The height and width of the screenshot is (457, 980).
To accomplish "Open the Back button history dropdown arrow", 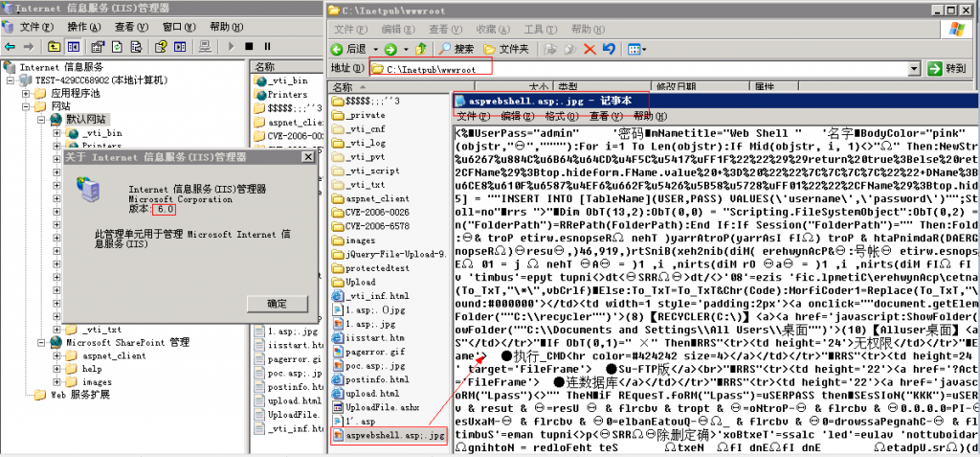I will click(375, 50).
